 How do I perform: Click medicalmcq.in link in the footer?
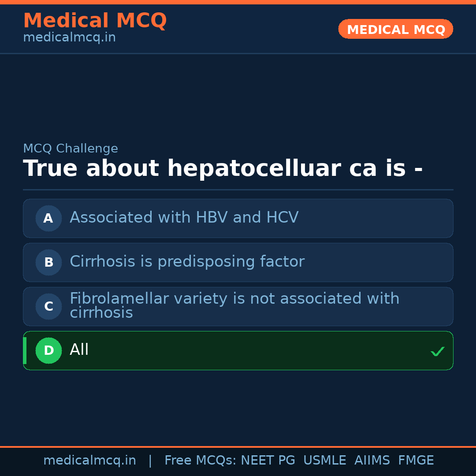(x=89, y=461)
